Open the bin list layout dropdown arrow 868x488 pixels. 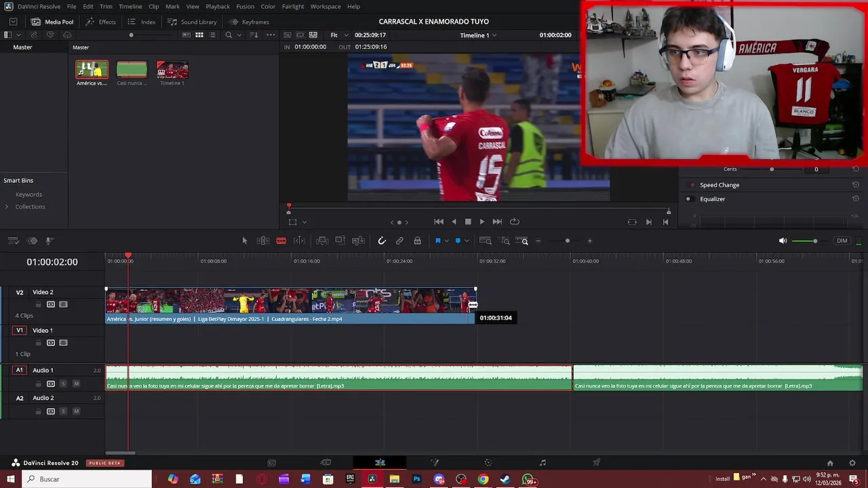click(x=18, y=35)
